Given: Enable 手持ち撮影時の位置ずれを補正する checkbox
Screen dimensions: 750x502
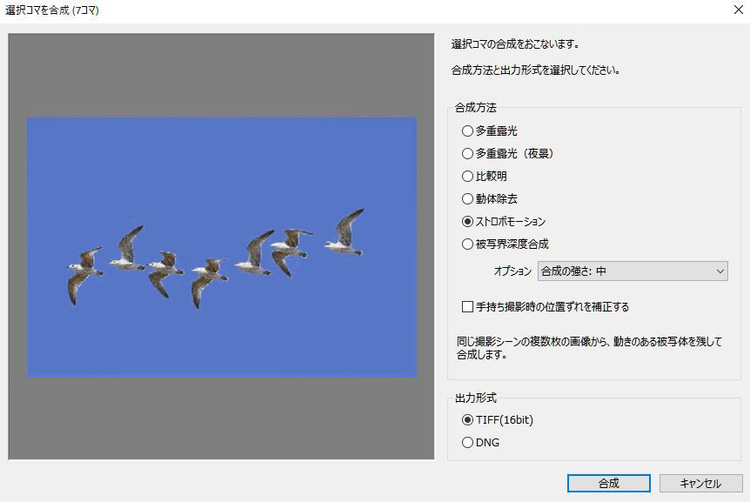Looking at the screenshot, I should (467, 307).
